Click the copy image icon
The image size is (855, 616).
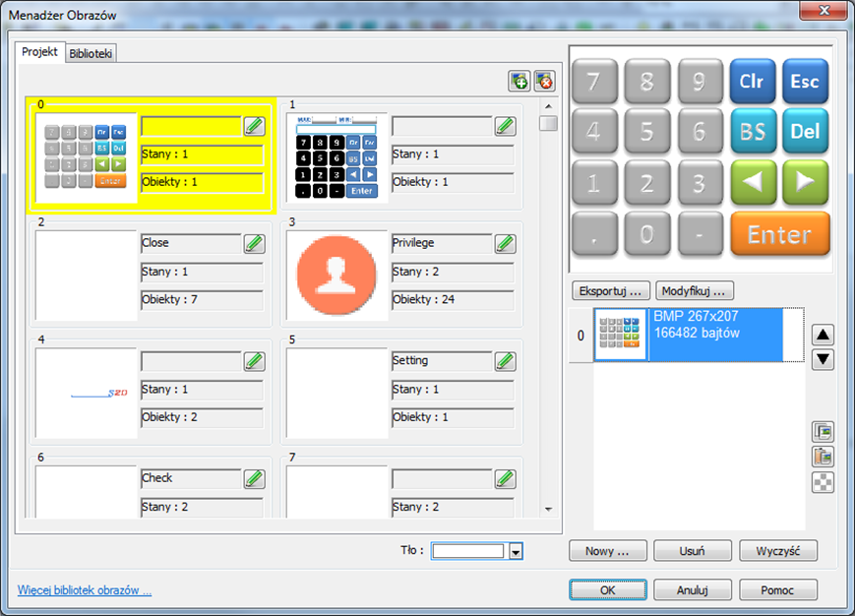(x=823, y=432)
